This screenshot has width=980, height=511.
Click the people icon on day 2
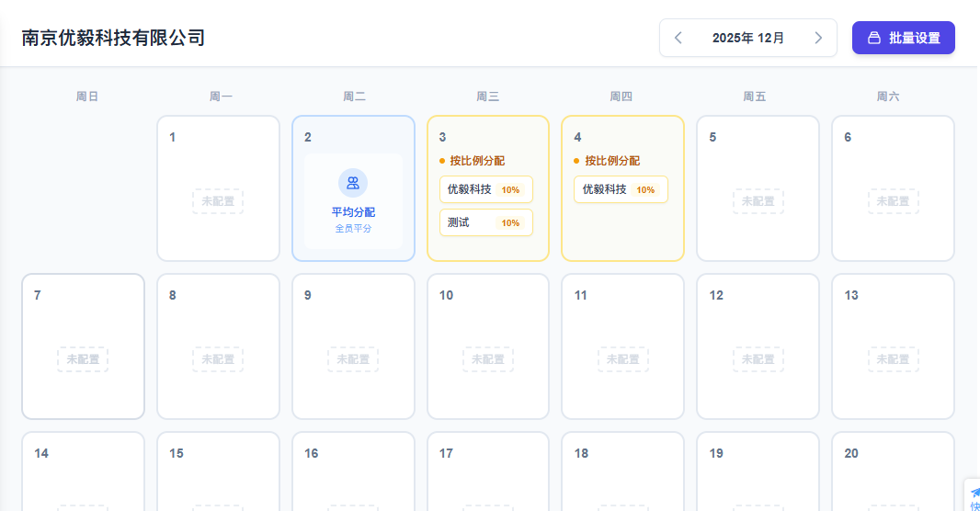(x=353, y=183)
